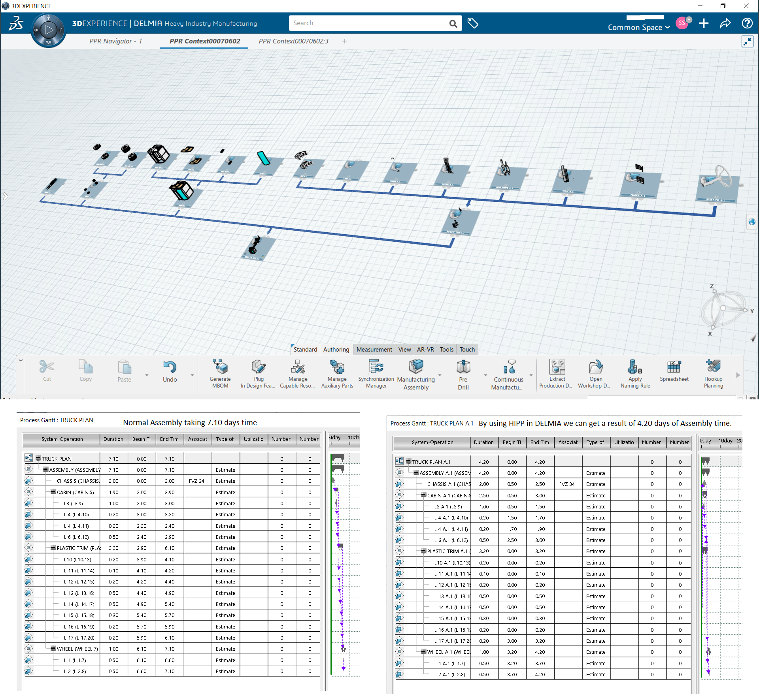Click the user profile avatar
The width and height of the screenshot is (759, 700).
683,23
